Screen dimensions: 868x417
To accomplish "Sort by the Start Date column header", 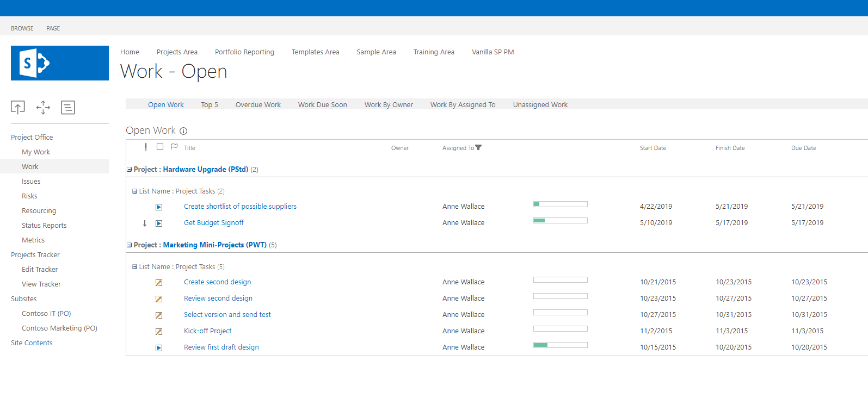I will click(653, 148).
